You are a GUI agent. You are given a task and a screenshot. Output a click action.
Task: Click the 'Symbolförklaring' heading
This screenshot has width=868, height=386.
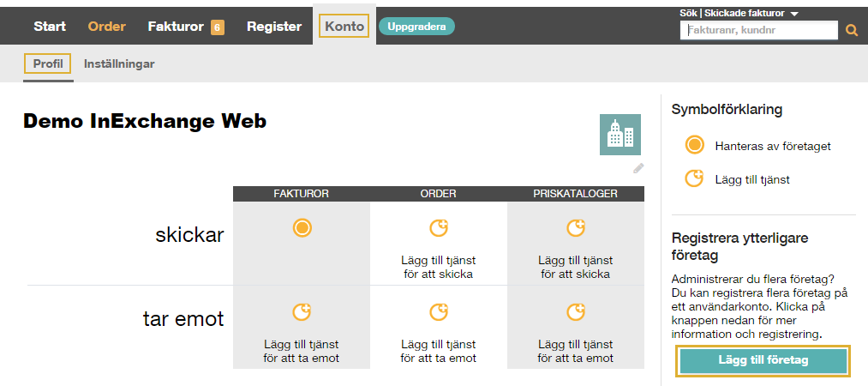click(727, 110)
